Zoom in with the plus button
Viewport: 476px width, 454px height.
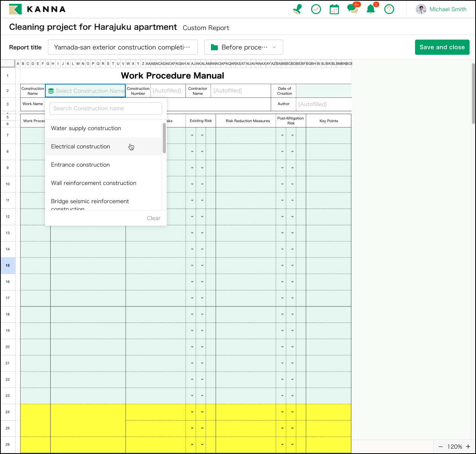(468, 446)
